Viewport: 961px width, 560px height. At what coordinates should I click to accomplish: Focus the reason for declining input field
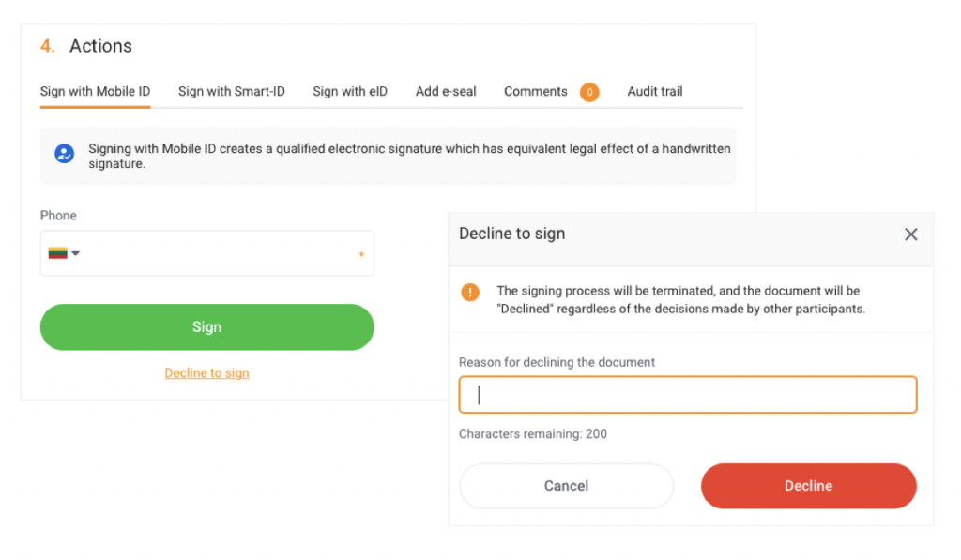coord(688,395)
